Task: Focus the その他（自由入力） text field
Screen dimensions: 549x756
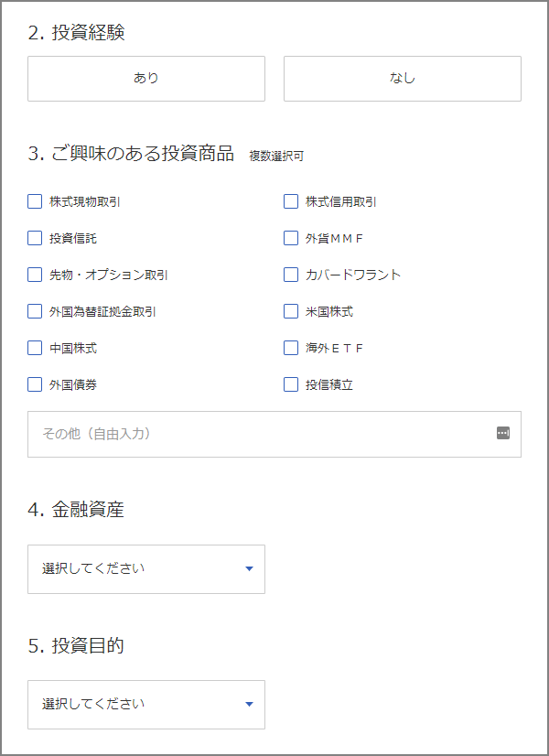Action: click(274, 434)
